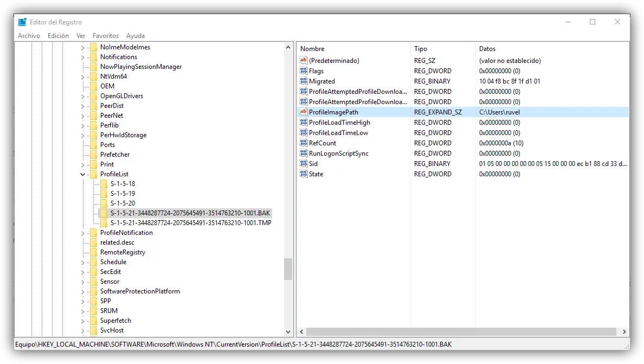Image resolution: width=644 pixels, height=364 pixels.
Task: Click the Notifications folder icon
Action: [94, 57]
